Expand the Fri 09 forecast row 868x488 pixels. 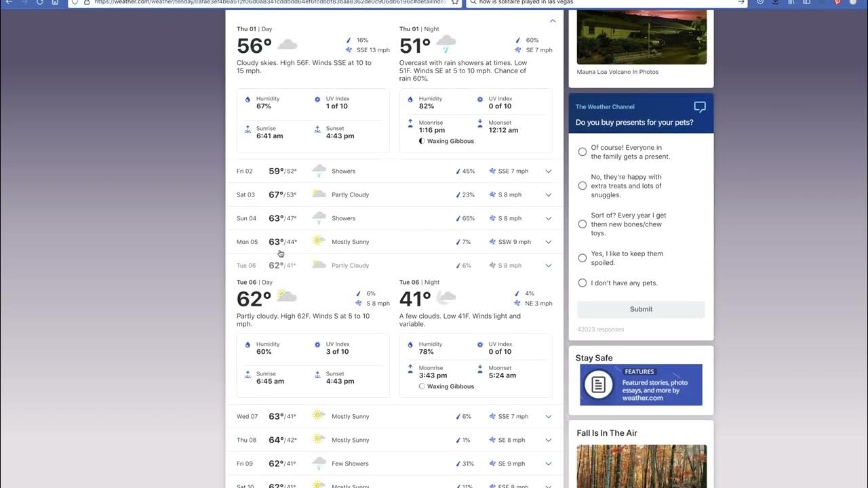point(549,464)
